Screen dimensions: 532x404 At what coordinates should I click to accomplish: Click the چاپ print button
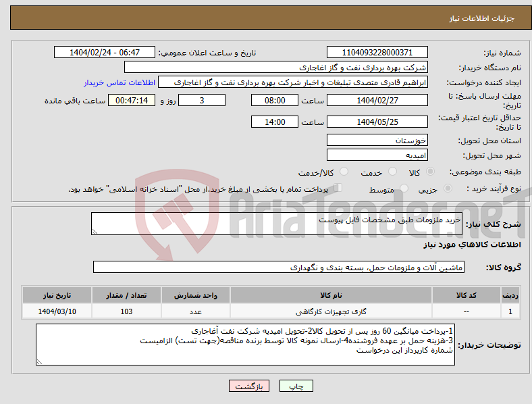coord(296,386)
